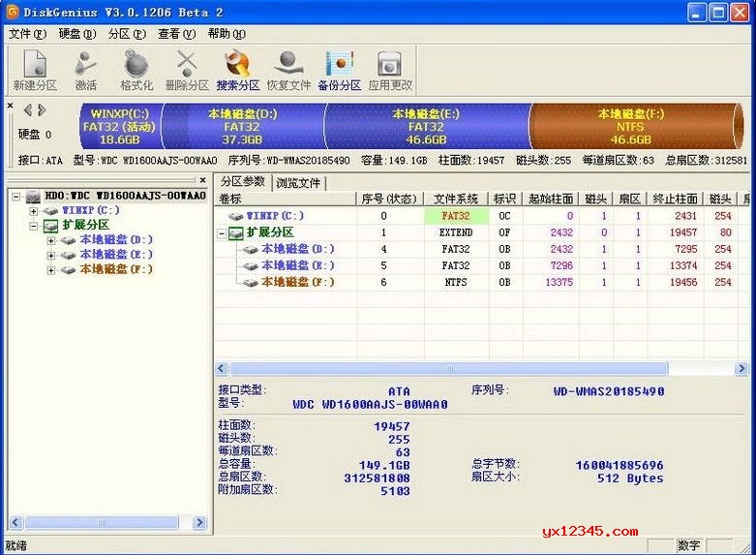Click the 起始柱面 column header
The width and height of the screenshot is (756, 555).
pyautogui.click(x=551, y=199)
